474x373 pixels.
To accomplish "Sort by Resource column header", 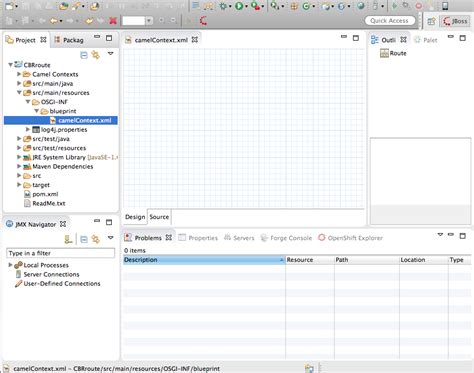I will pyautogui.click(x=310, y=260).
